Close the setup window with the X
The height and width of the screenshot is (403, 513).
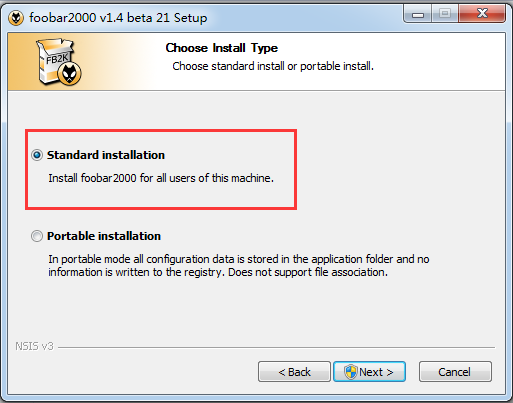click(482, 14)
